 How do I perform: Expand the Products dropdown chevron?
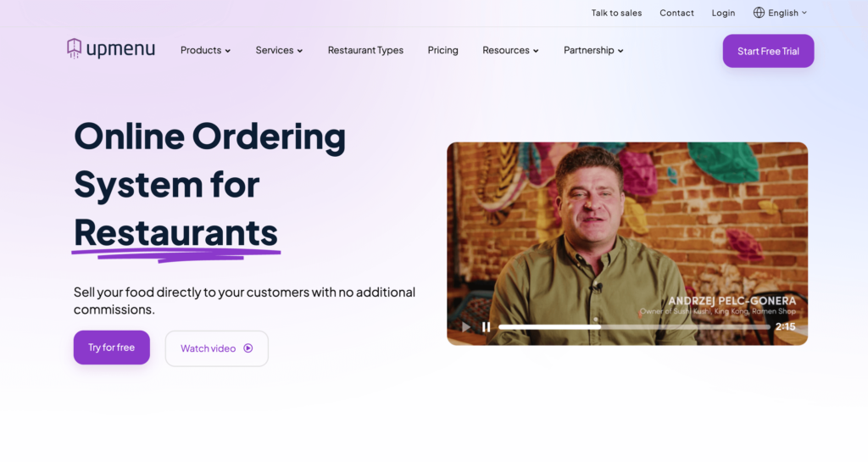pos(227,51)
